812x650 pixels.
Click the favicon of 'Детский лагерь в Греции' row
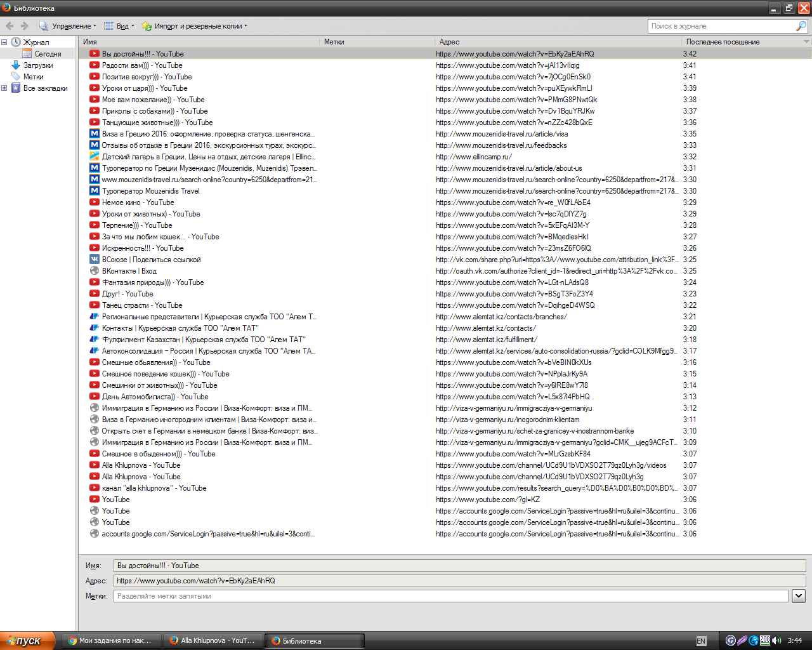[x=95, y=157]
